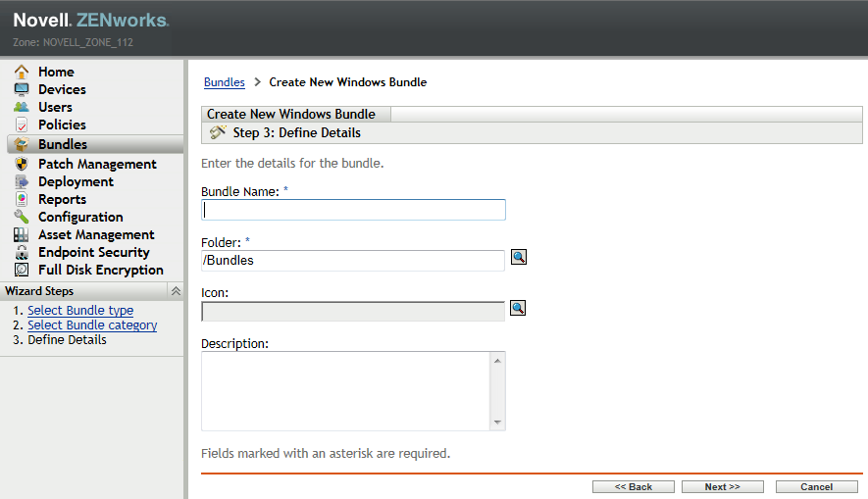Browse for a Folder using magnifier icon
868x499 pixels.
[518, 257]
